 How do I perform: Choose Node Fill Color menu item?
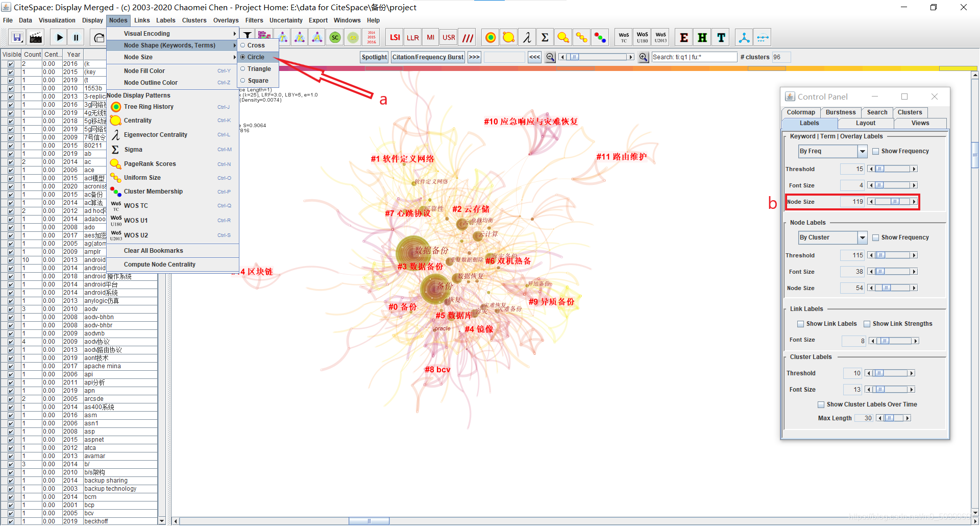tap(173, 71)
